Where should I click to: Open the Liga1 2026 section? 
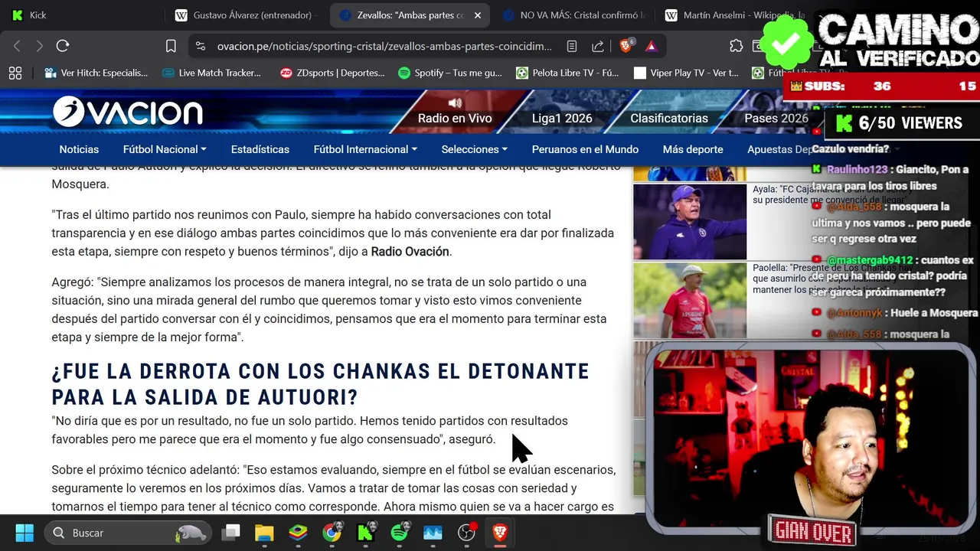tap(562, 118)
